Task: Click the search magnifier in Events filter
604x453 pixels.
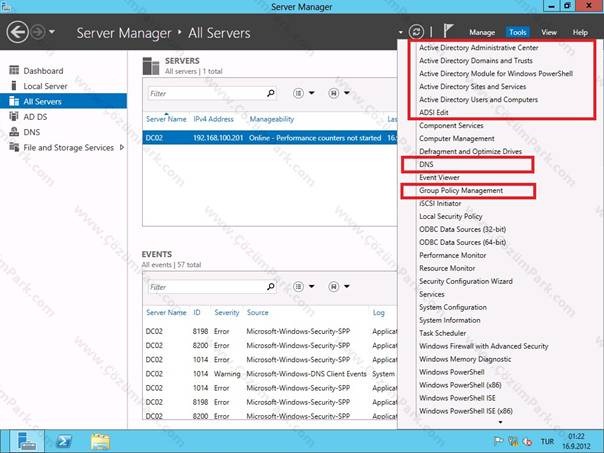Action: pyautogui.click(x=271, y=287)
